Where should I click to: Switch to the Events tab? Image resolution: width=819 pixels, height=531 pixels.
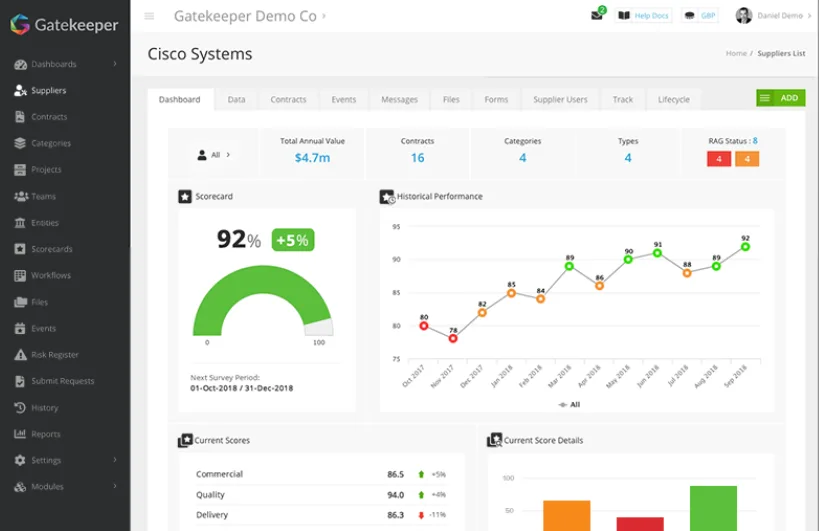[x=344, y=100]
